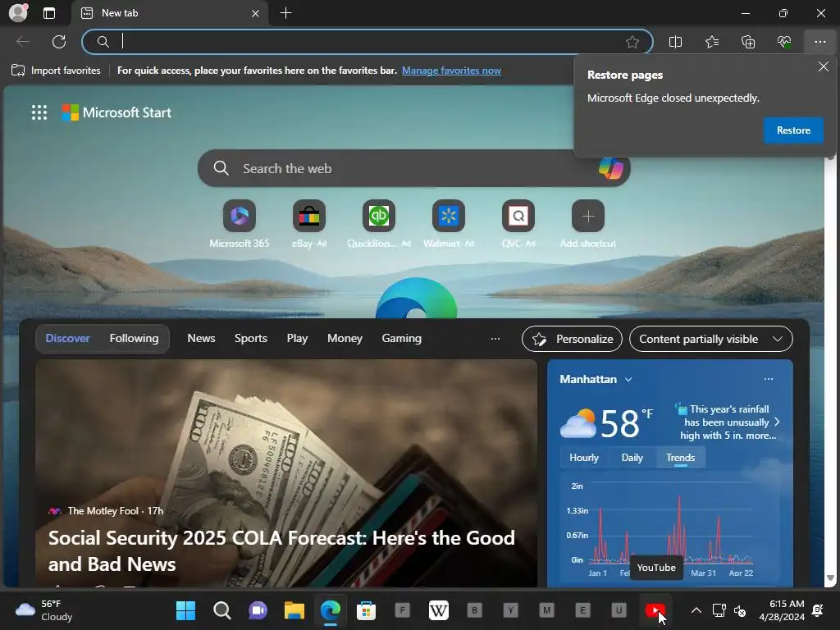Image resolution: width=840 pixels, height=630 pixels.
Task: Click the Search the web box
Action: click(413, 168)
